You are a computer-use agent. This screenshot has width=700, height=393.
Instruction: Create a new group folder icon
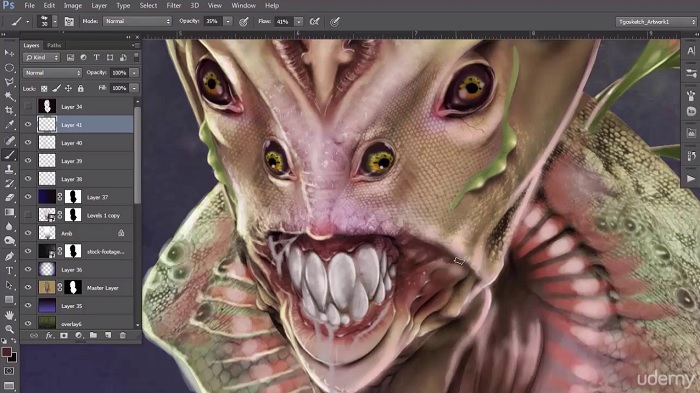pyautogui.click(x=93, y=335)
